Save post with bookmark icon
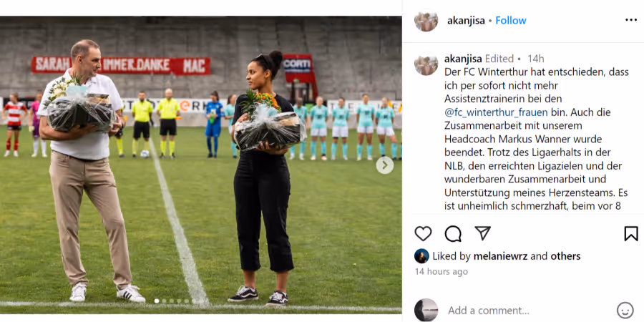The width and height of the screenshot is (644, 322). point(631,234)
